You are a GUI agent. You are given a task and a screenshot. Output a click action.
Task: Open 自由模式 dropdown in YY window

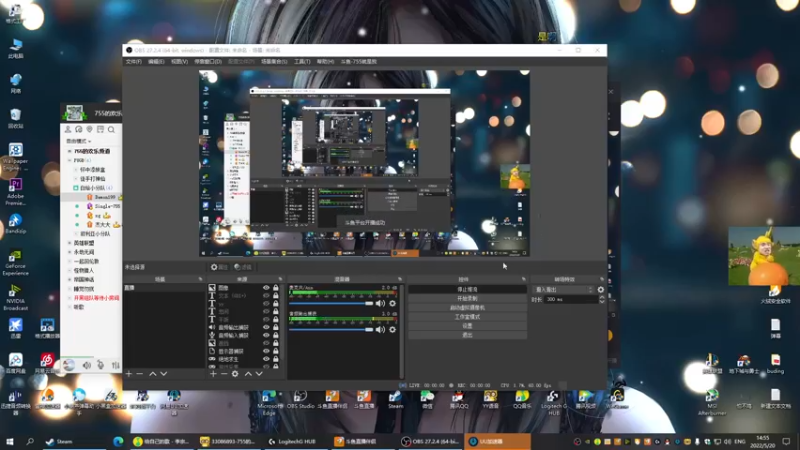(79, 141)
